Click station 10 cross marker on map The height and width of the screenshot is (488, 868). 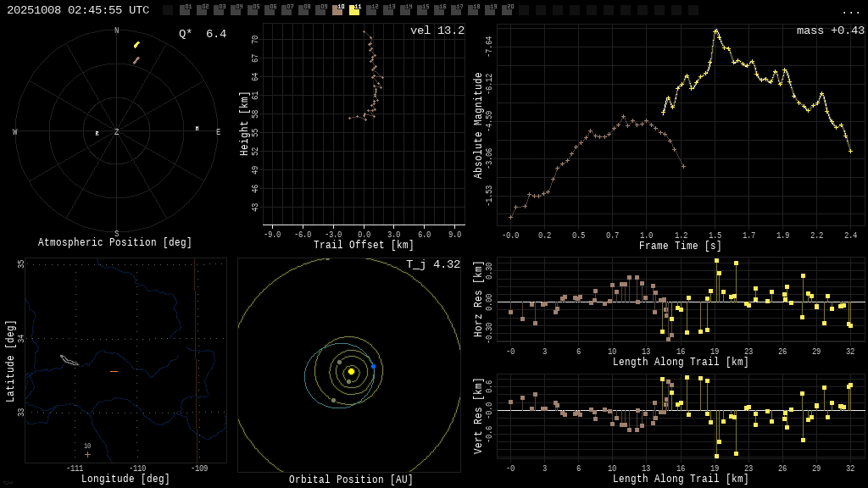click(87, 454)
